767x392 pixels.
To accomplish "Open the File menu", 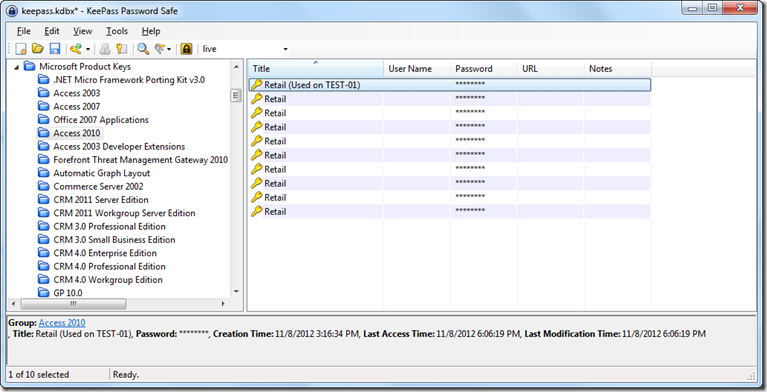I will [x=23, y=31].
